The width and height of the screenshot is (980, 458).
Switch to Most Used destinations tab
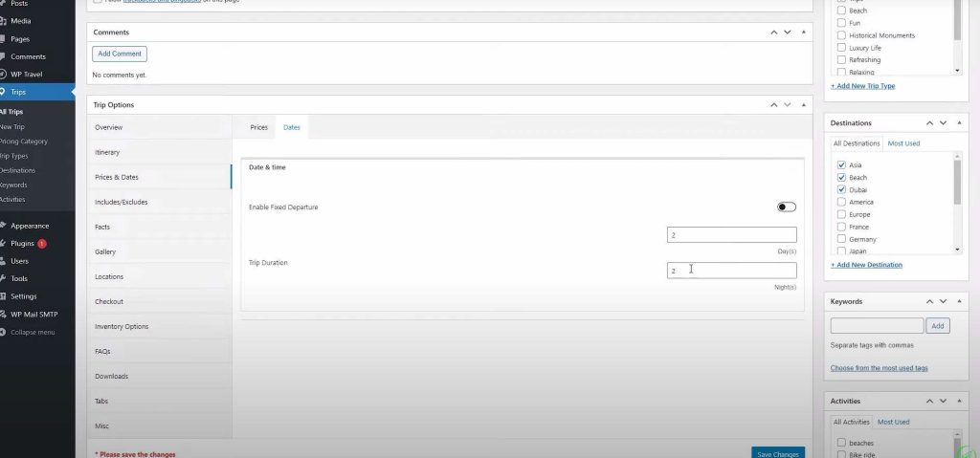click(x=903, y=143)
